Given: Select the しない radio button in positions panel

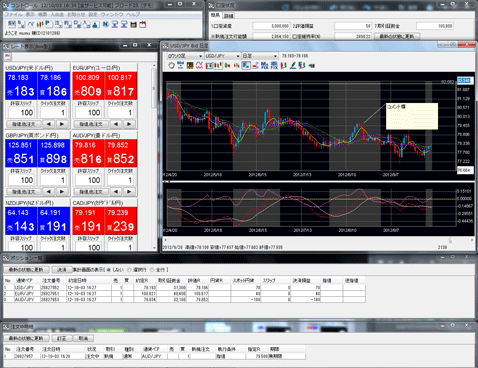Looking at the screenshot, I should click(109, 270).
